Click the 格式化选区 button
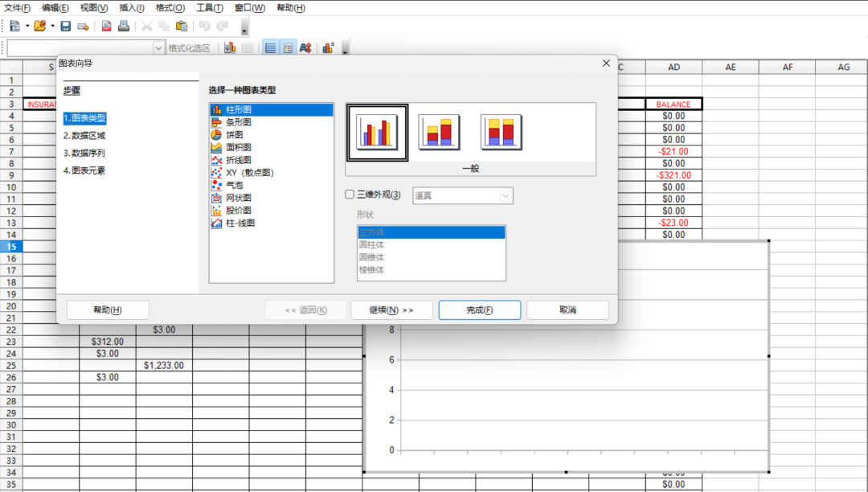The image size is (868, 492). [x=190, y=48]
